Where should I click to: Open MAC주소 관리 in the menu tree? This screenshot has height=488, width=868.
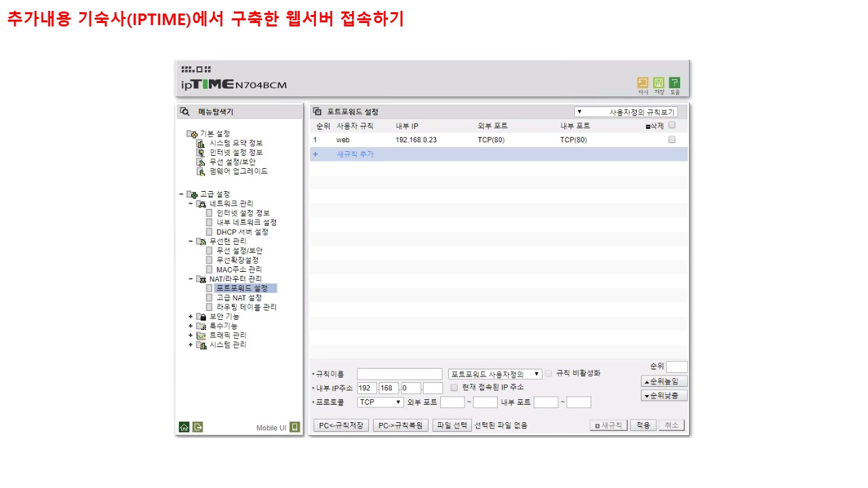(239, 270)
